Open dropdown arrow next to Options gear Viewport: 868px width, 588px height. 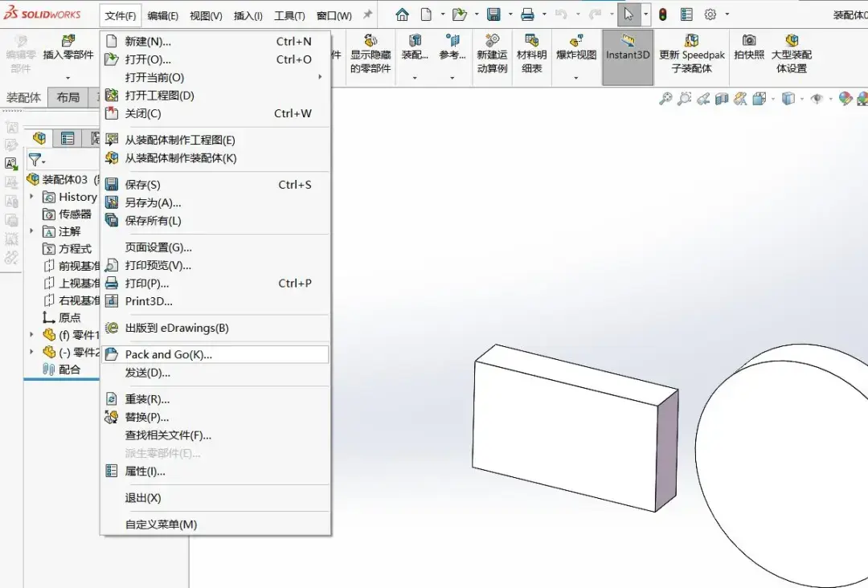coord(727,14)
